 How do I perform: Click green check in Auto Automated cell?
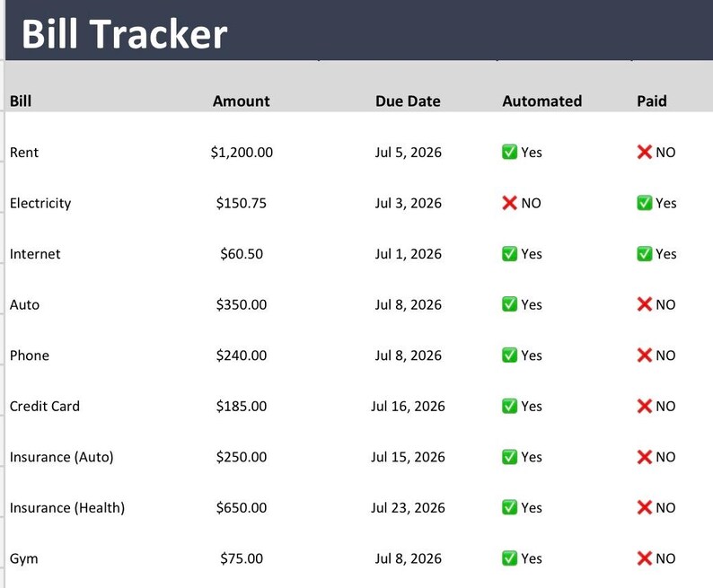tap(509, 304)
